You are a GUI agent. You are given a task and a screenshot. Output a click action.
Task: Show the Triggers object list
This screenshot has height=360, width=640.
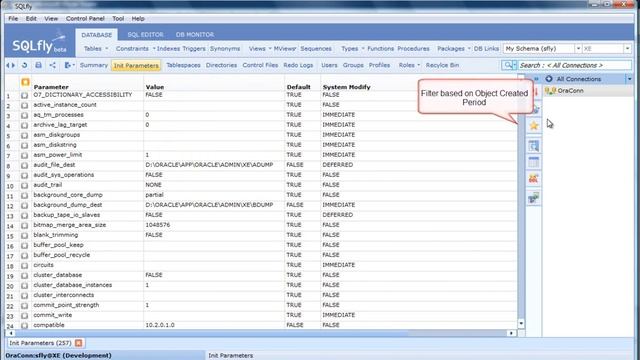pos(194,49)
